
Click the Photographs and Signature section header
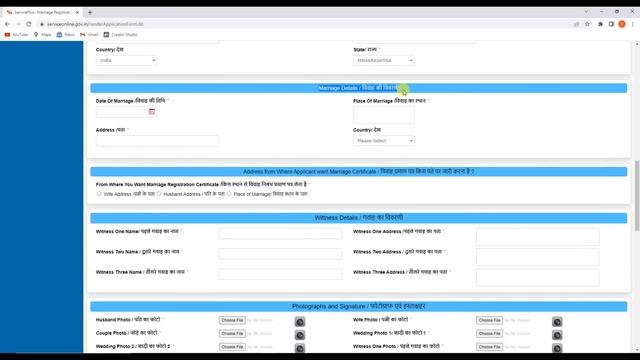tap(359, 307)
